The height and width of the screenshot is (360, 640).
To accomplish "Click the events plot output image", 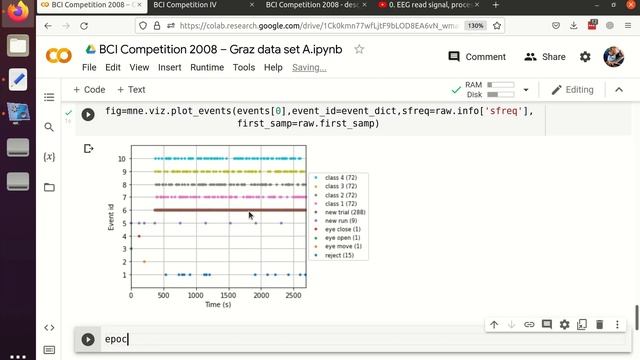I will coord(237,226).
